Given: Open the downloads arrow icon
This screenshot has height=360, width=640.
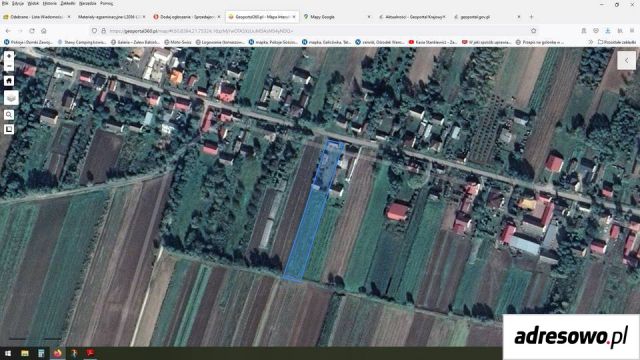Looking at the screenshot, I should coord(608,31).
